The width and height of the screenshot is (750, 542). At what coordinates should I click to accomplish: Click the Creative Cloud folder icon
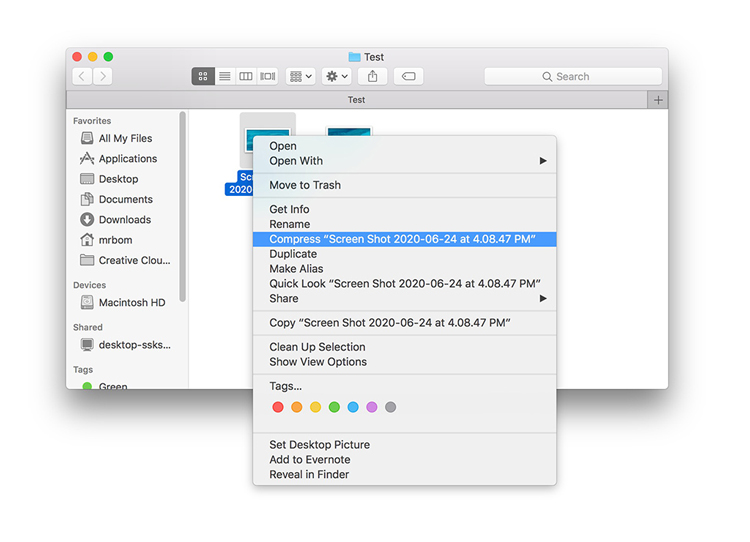(87, 260)
